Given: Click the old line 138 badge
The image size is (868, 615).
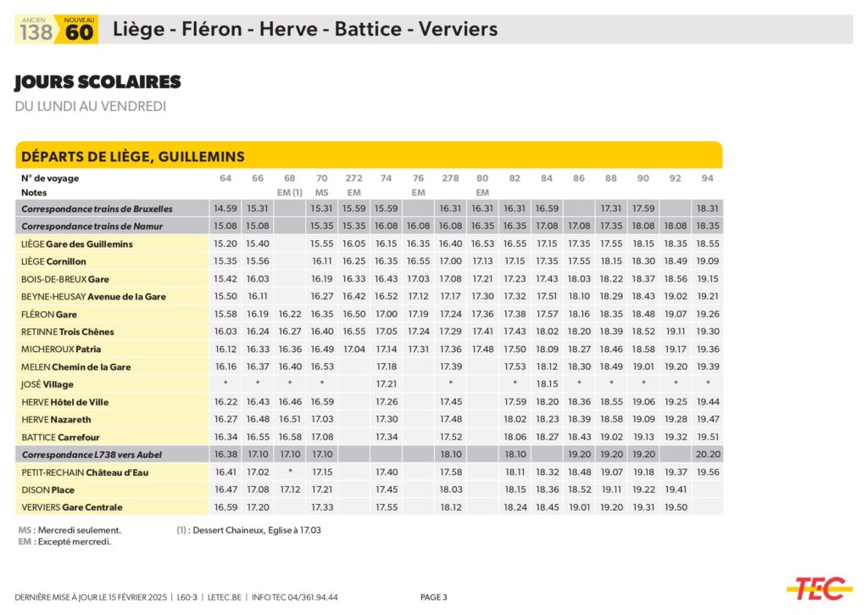Looking at the screenshot, I should [x=36, y=30].
